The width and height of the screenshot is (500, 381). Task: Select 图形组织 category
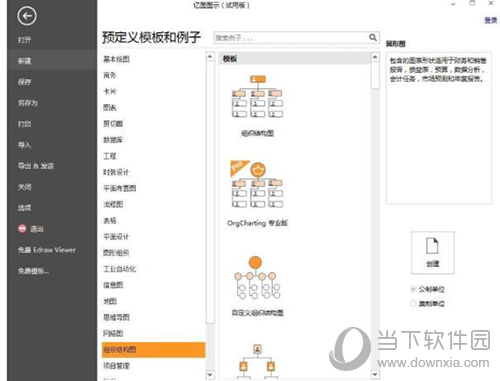116,253
